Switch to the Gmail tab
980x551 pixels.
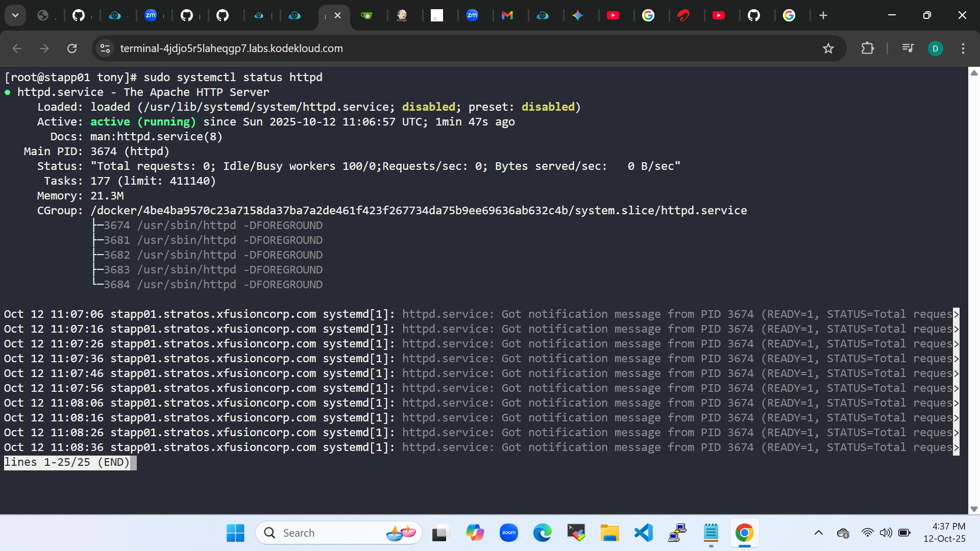pyautogui.click(x=507, y=15)
